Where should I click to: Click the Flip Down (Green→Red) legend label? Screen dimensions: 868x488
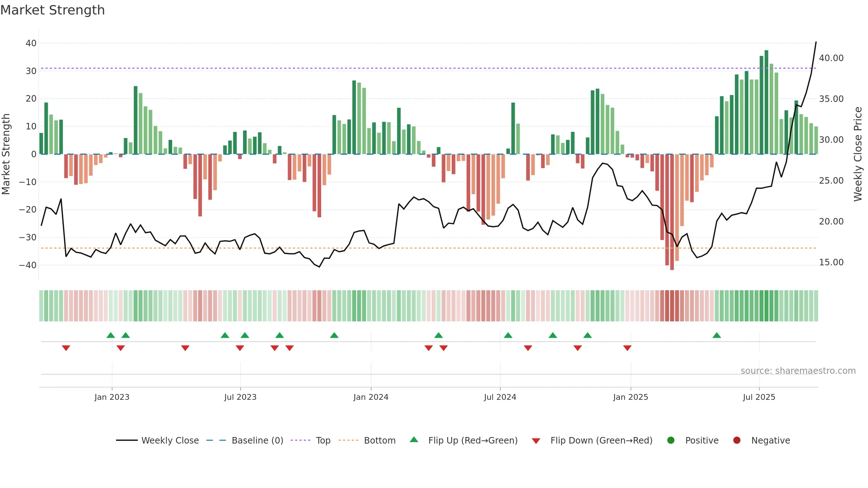[x=601, y=440]
